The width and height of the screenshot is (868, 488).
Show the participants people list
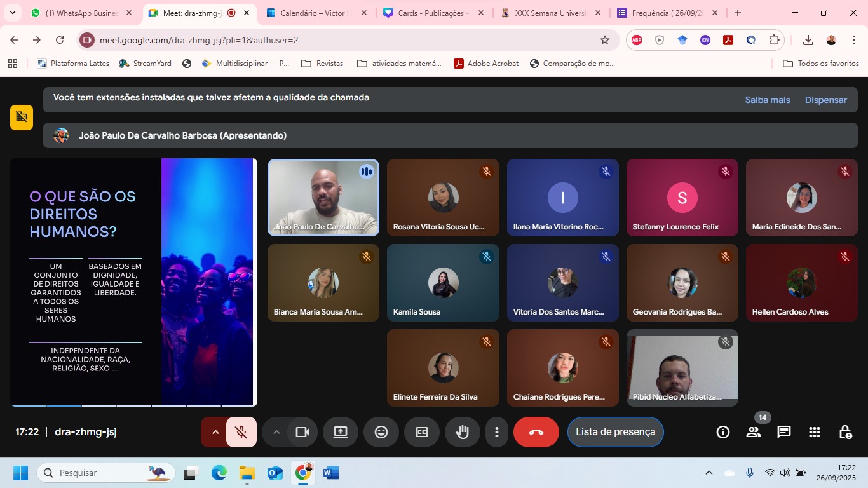point(754,432)
